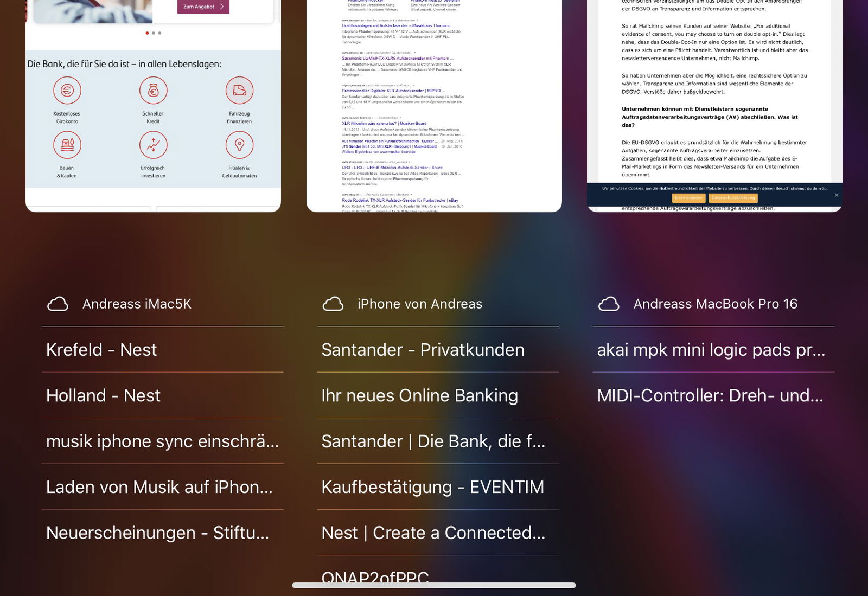
Task: Tap the first carousel page dot
Action: tap(147, 33)
